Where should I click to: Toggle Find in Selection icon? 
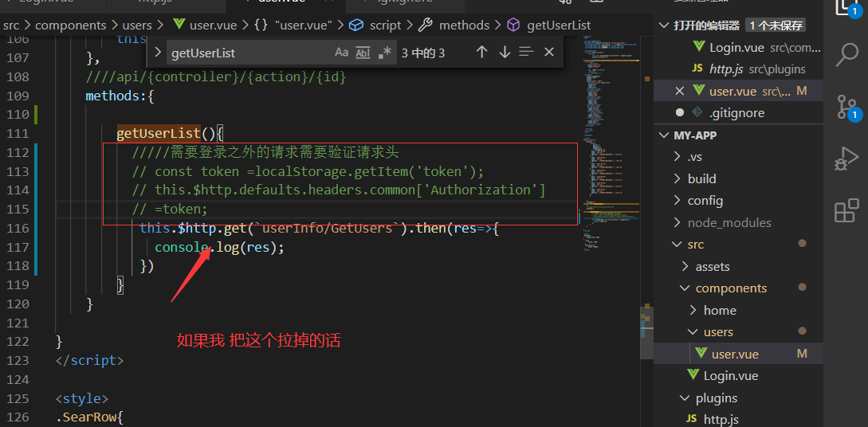pyautogui.click(x=526, y=52)
